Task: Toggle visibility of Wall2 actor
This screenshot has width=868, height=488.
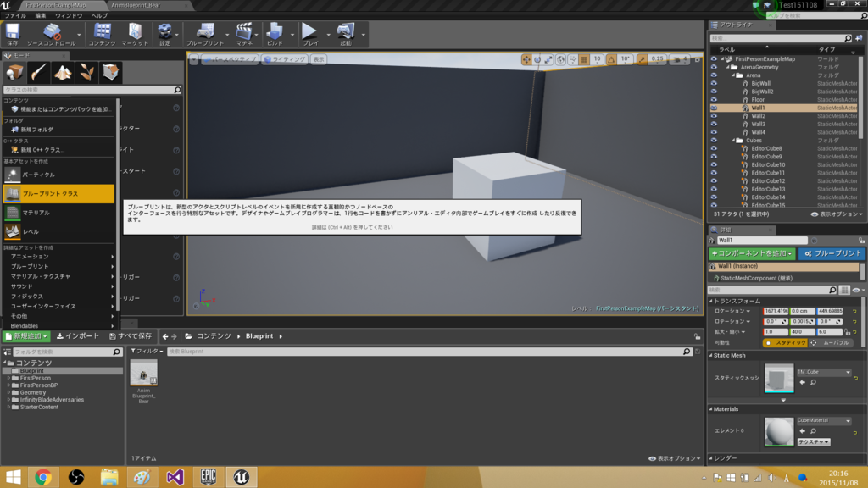Action: 714,115
